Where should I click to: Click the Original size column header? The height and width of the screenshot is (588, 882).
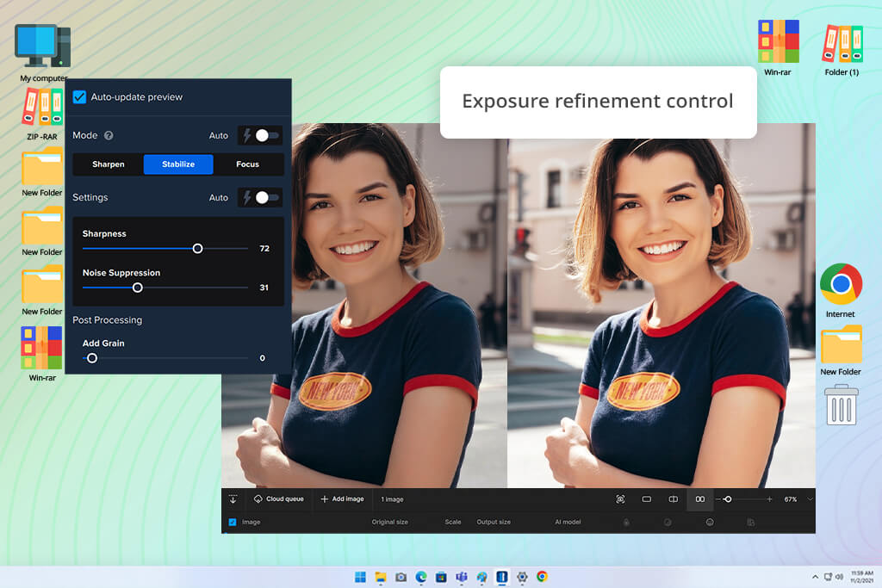pos(390,523)
